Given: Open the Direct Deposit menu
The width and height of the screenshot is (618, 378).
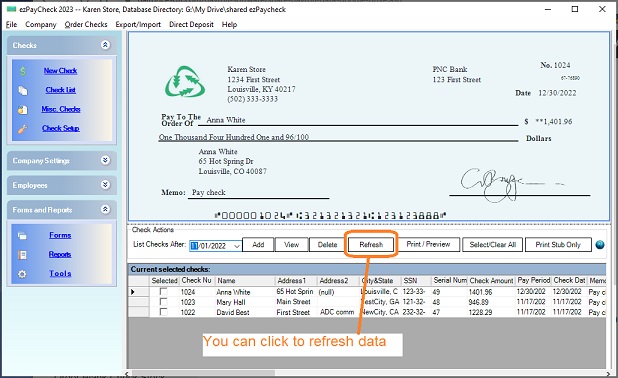Looking at the screenshot, I should pos(191,24).
